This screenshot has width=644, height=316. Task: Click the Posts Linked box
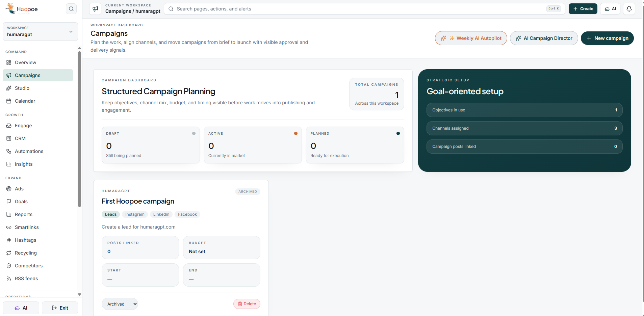[140, 247]
